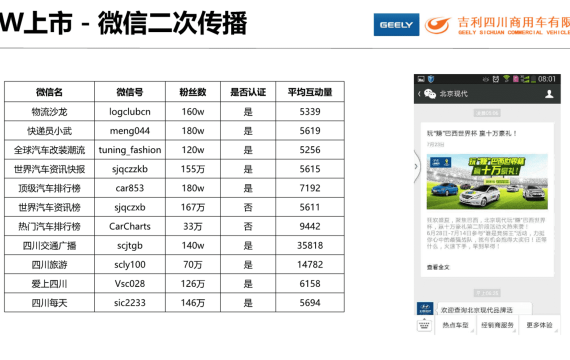Tap the 查看全文 link

438,267
